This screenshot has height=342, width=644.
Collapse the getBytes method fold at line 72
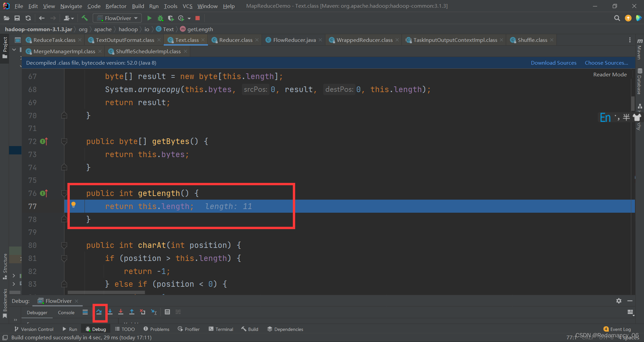pyautogui.click(x=64, y=141)
